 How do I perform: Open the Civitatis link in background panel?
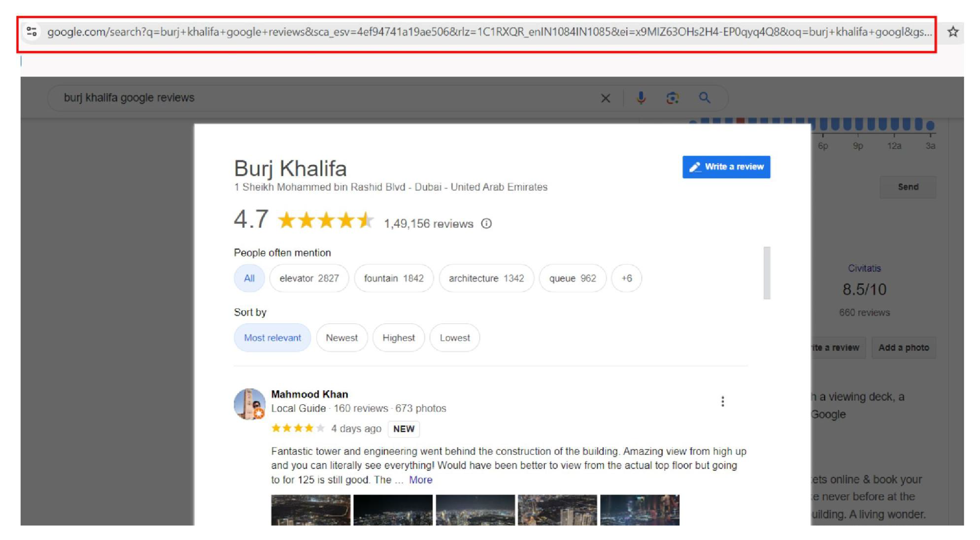click(864, 268)
